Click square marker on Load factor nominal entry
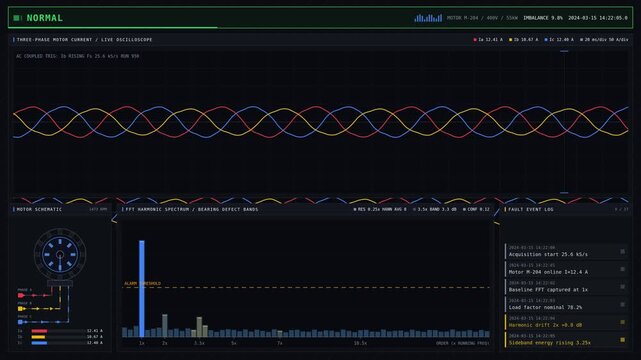Screen dimensions: 641x360 623,304
